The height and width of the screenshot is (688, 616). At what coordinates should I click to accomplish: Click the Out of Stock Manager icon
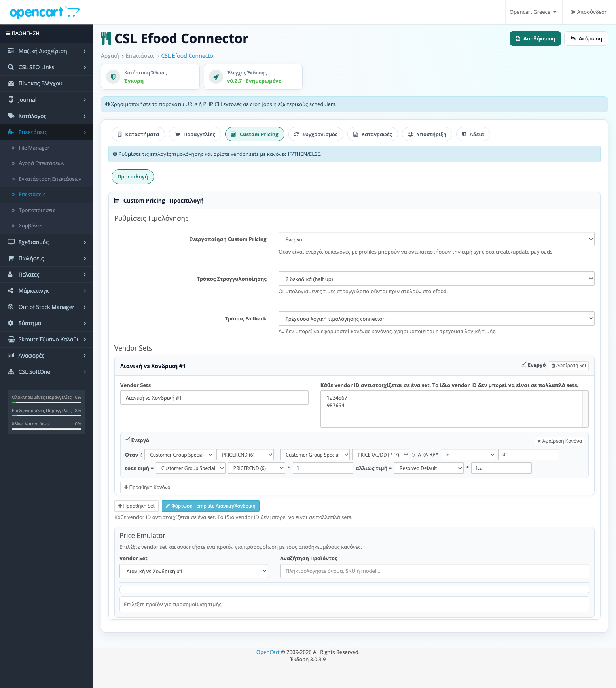click(x=11, y=307)
